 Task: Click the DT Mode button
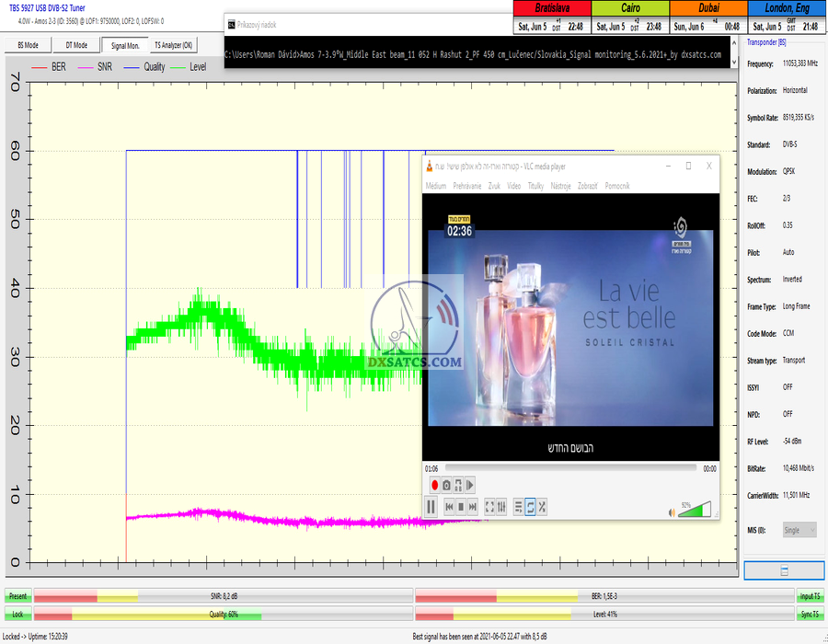76,45
